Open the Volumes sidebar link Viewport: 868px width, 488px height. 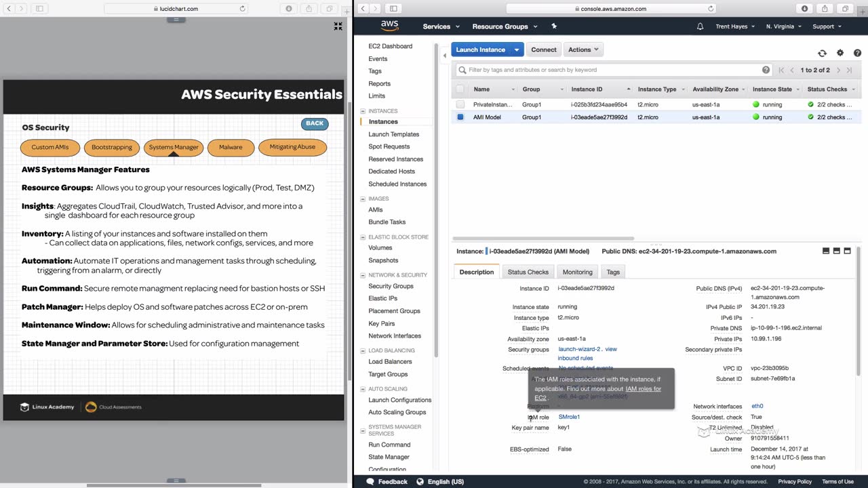click(x=380, y=248)
